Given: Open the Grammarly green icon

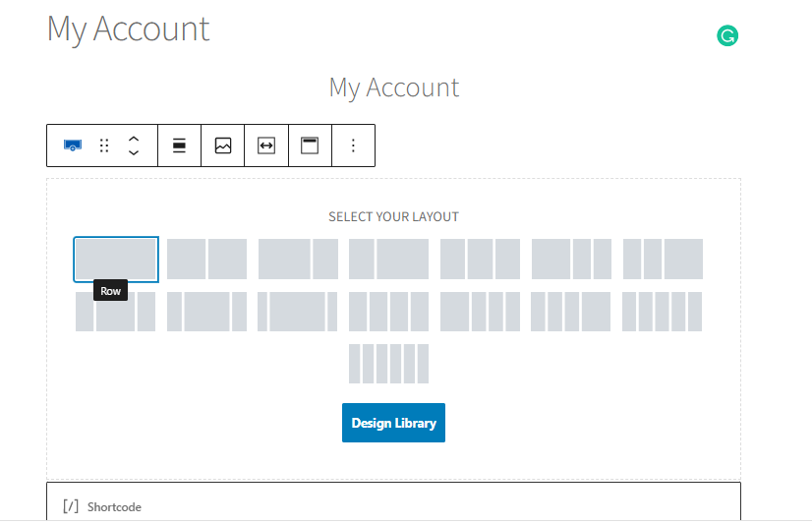Looking at the screenshot, I should 727,35.
